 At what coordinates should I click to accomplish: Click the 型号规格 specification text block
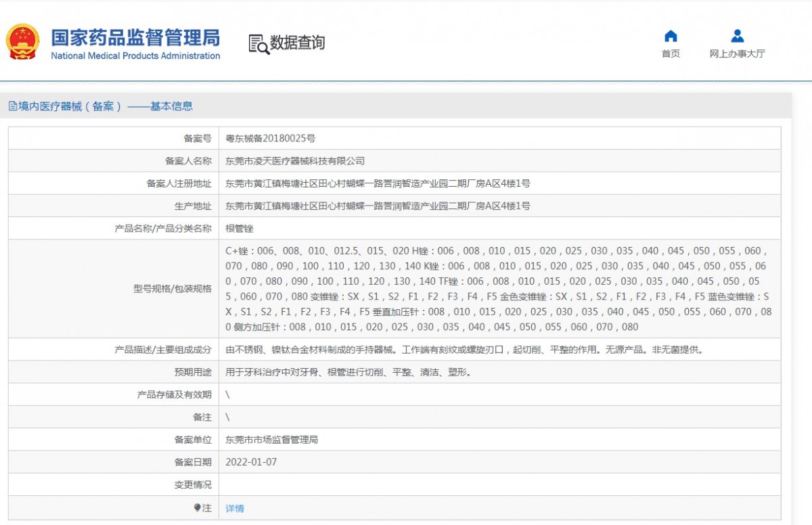[498, 288]
